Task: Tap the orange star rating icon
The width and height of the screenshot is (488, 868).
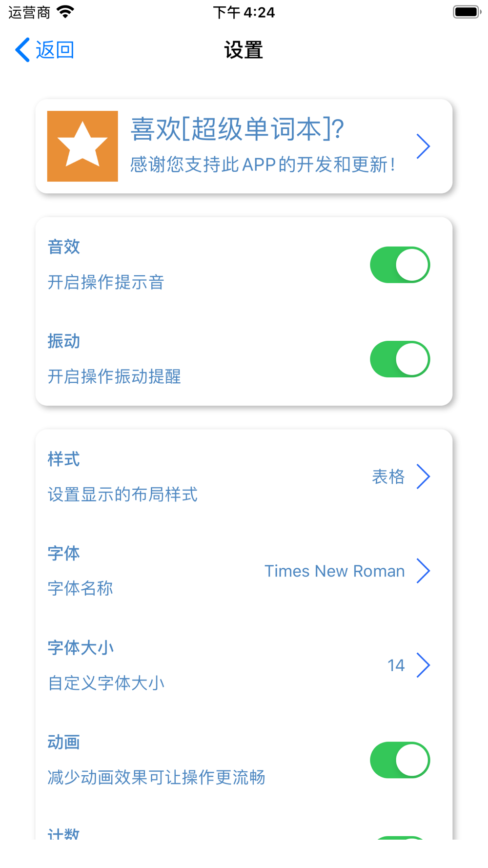Action: (x=82, y=146)
